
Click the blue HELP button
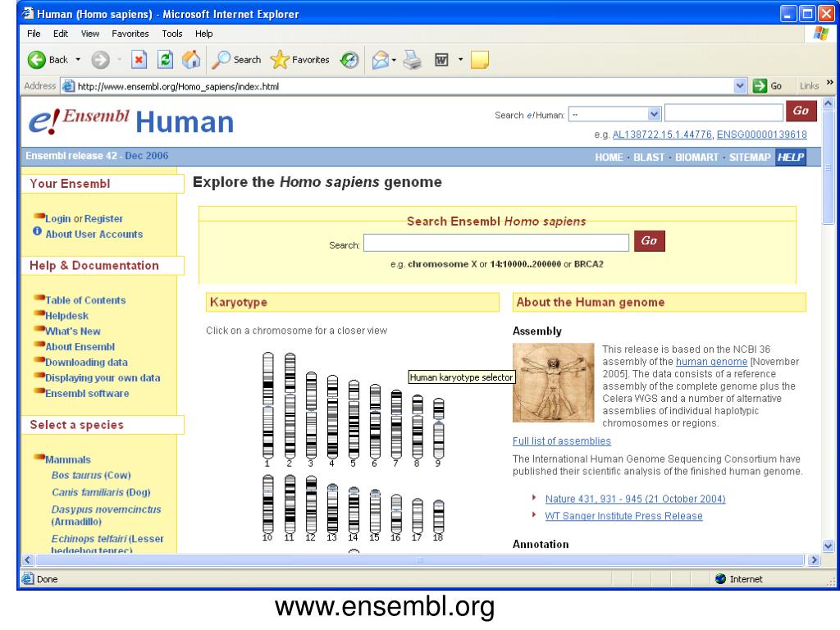(x=790, y=157)
